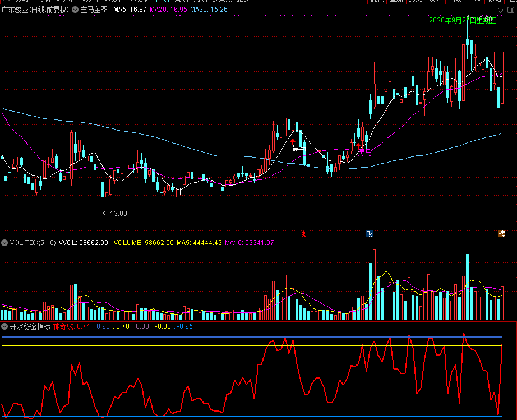
Task: Select the blue MA90 moving average label
Action: [x=209, y=10]
